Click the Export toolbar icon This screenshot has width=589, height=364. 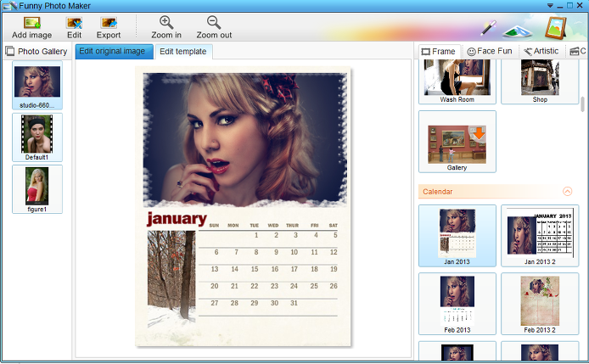point(109,23)
